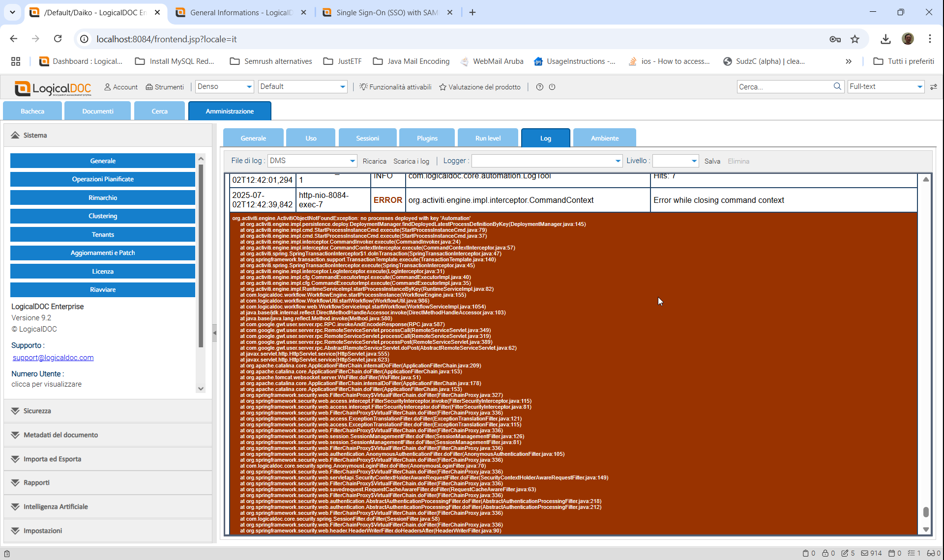Open the Chrome apps grid icon
This screenshot has height=560, width=944.
(x=16, y=61)
